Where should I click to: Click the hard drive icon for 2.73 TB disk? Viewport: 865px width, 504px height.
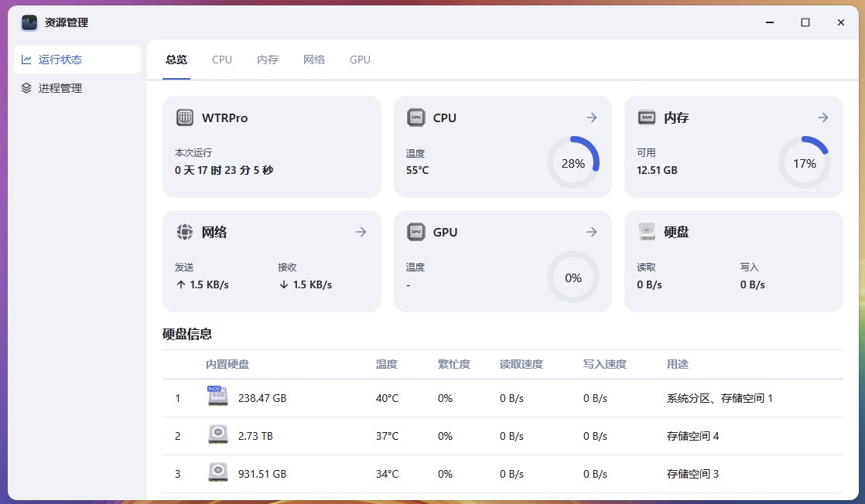[218, 434]
